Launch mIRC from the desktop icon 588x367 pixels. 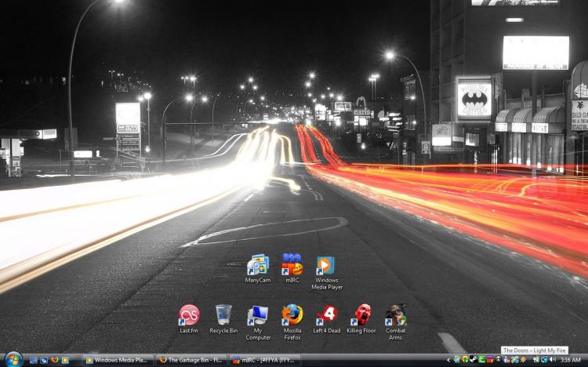292,265
